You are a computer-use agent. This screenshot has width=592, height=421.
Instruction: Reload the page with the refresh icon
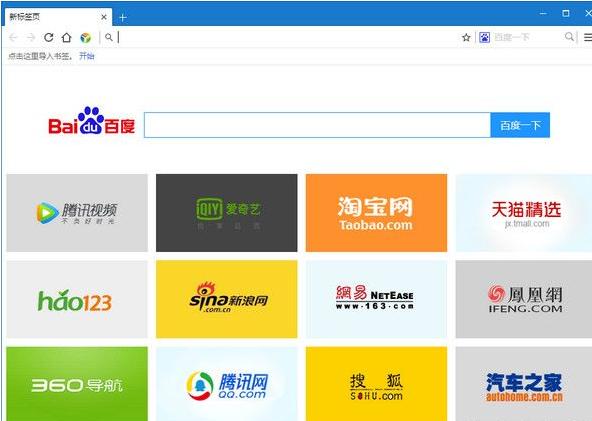(48, 37)
